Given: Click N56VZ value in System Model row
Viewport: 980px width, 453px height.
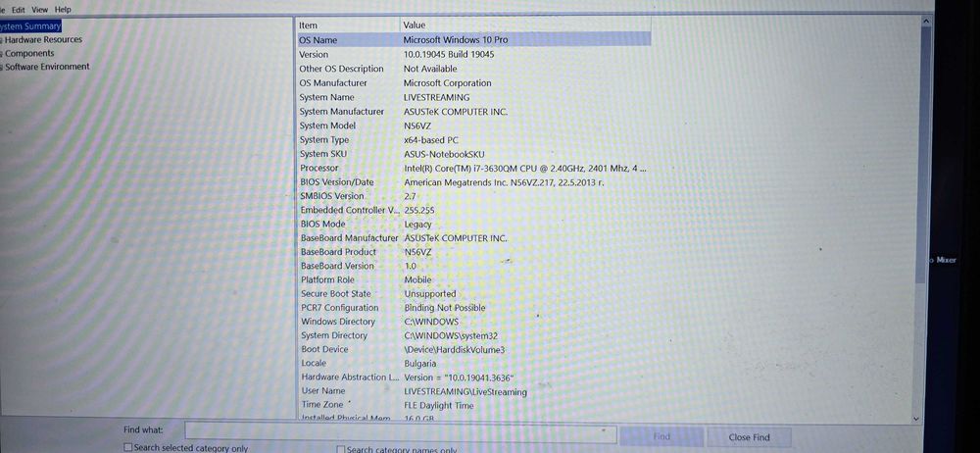Looking at the screenshot, I should pyautogui.click(x=417, y=126).
